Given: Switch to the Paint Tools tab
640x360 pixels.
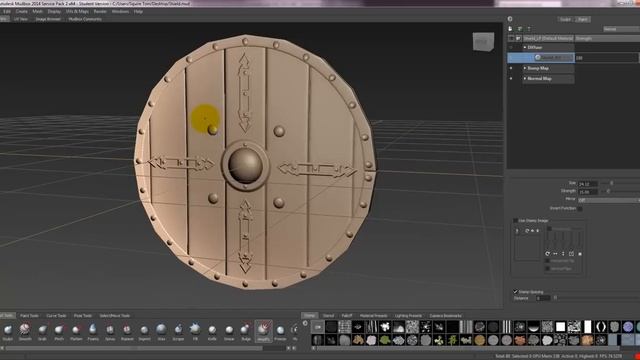Looking at the screenshot, I should tap(29, 316).
